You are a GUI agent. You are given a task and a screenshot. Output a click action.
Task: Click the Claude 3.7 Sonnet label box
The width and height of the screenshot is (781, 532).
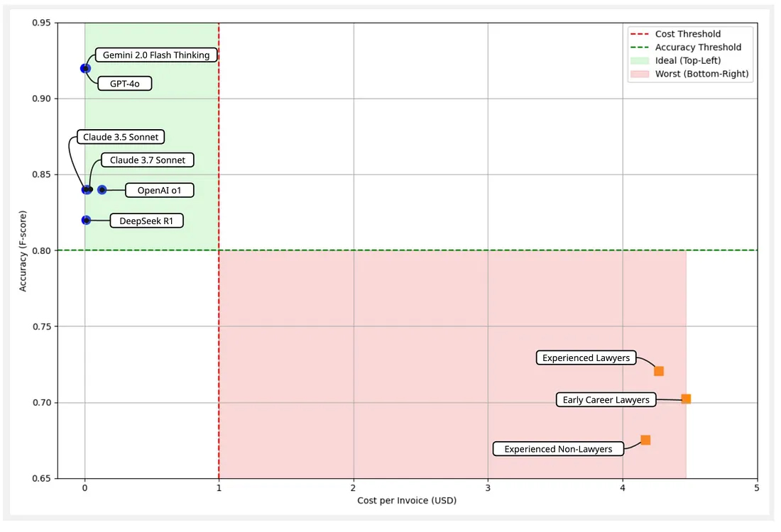pyautogui.click(x=147, y=160)
